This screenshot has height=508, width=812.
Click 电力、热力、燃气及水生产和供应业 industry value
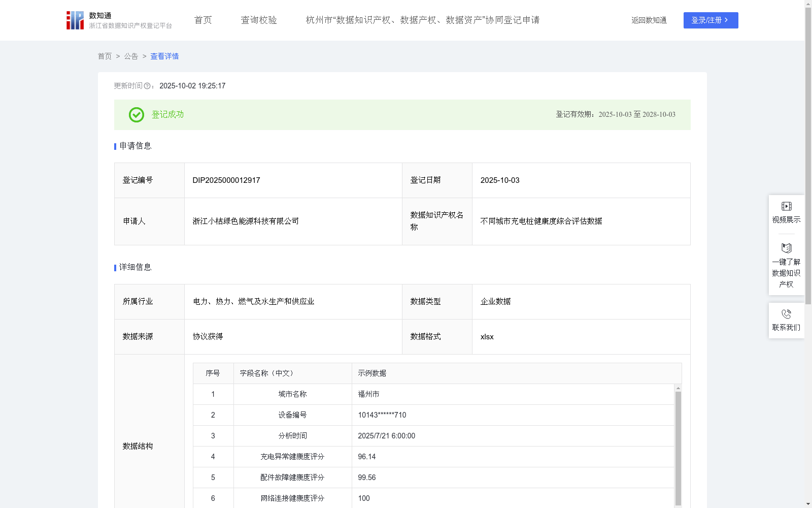tap(253, 302)
